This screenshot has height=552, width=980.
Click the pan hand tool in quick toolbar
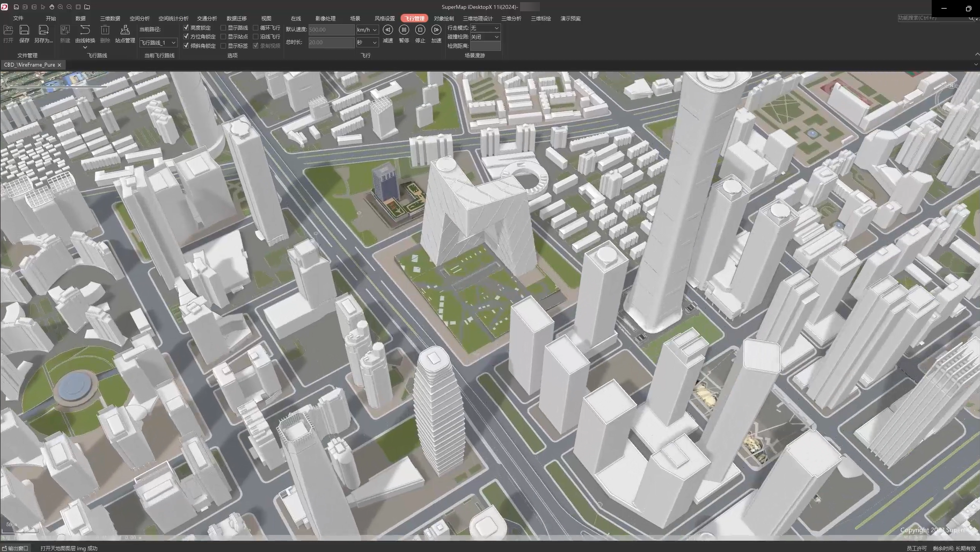(52, 7)
